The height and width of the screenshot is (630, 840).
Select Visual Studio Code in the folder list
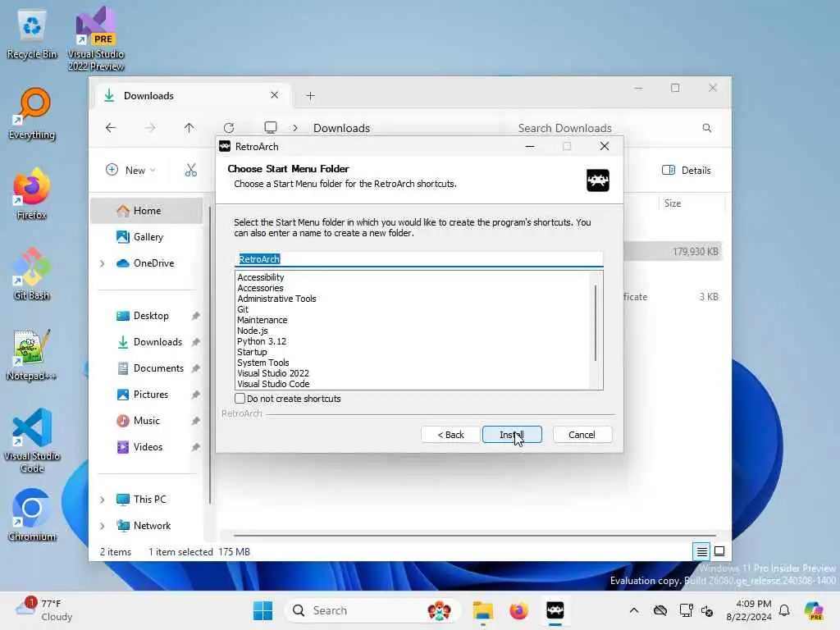(x=273, y=384)
